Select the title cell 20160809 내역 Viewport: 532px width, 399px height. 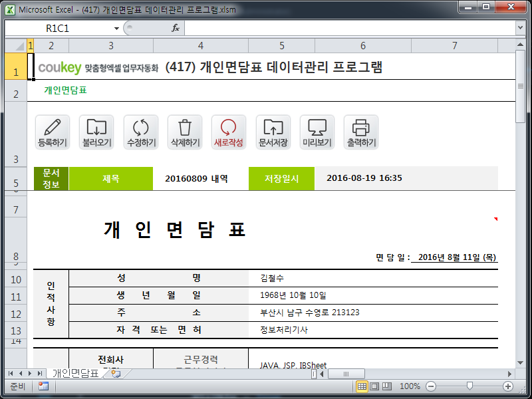(201, 178)
